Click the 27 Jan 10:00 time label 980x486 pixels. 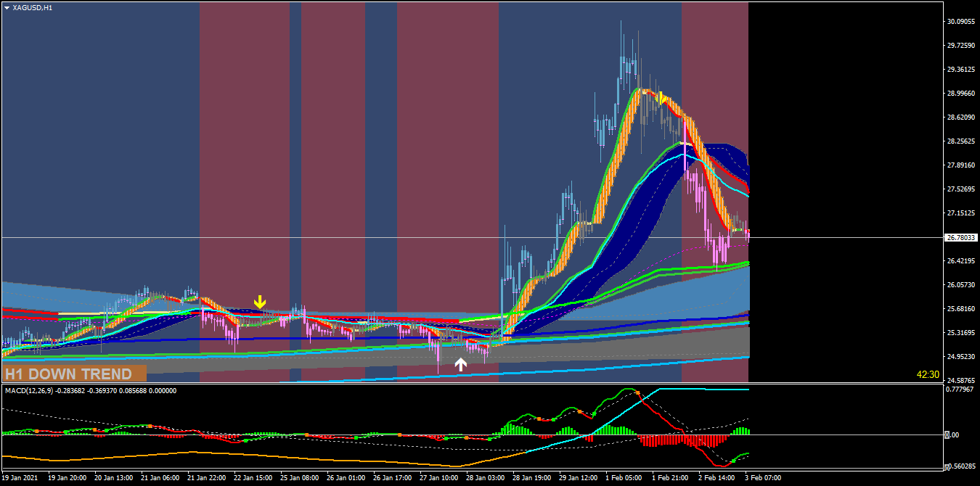(x=439, y=478)
